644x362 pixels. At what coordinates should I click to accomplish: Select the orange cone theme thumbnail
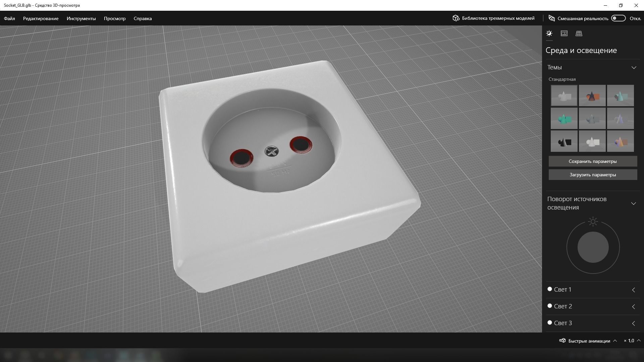[592, 96]
